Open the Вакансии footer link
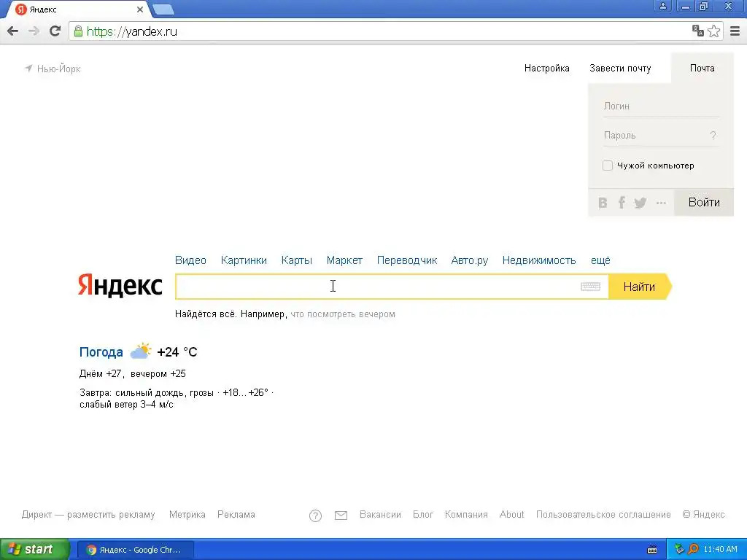The image size is (747, 560). tap(380, 515)
